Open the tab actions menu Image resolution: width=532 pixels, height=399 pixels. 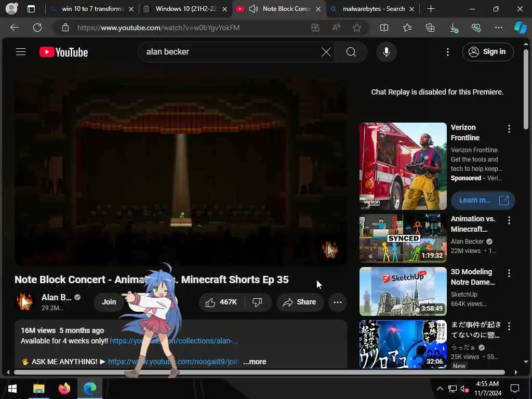coord(31,9)
